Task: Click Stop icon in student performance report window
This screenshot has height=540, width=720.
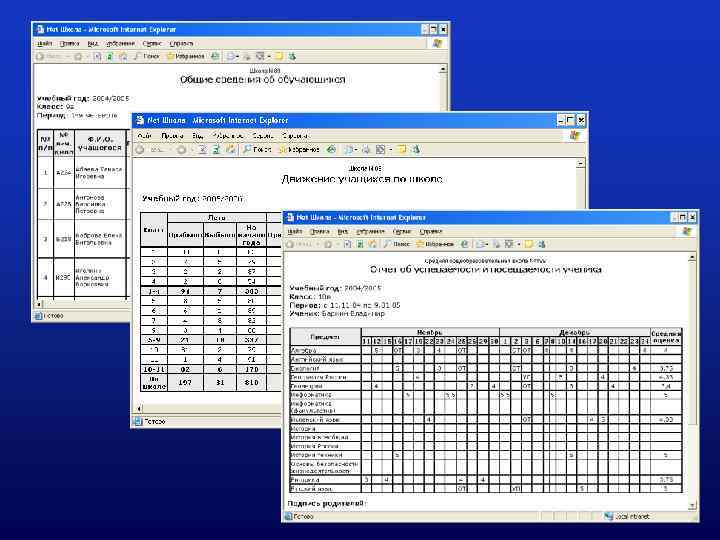Action: click(x=348, y=244)
